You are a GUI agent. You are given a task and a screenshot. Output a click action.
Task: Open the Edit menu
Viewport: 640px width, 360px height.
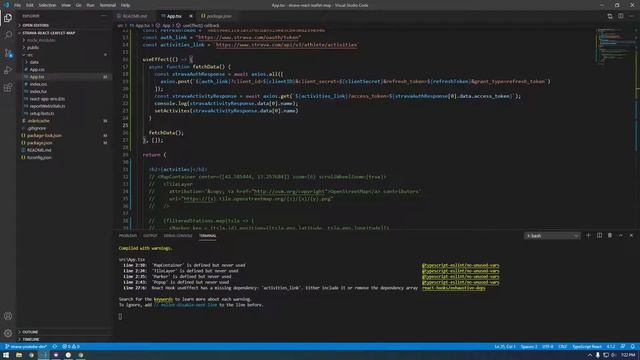click(x=30, y=5)
